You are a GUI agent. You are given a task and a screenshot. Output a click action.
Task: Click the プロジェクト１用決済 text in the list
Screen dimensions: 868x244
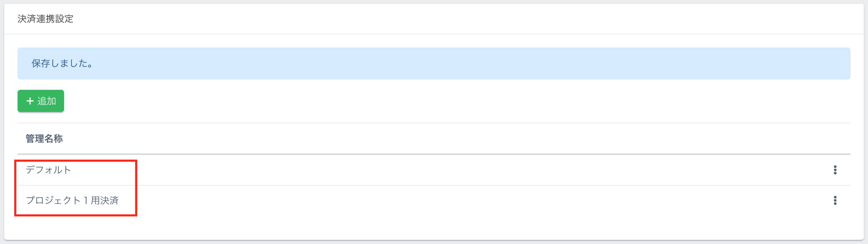pos(72,201)
